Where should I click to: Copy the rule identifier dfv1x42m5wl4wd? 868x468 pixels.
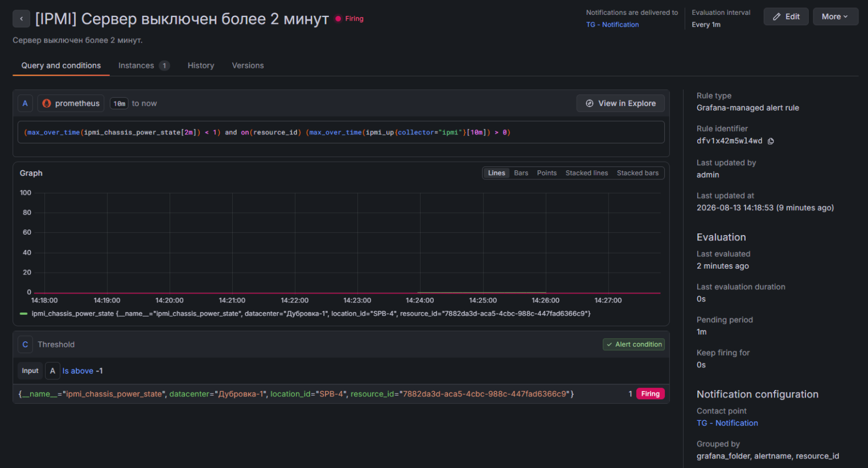coord(771,141)
